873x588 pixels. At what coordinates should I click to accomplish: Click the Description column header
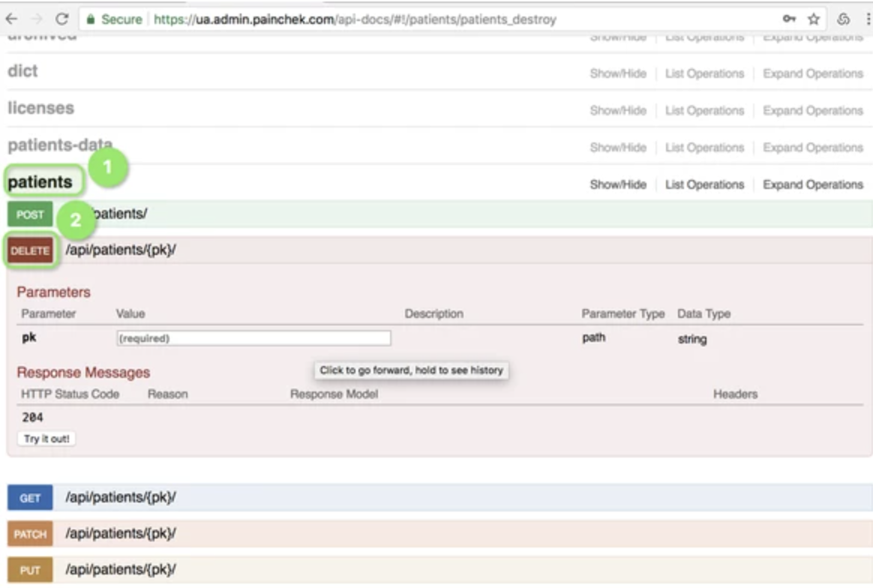coord(433,313)
